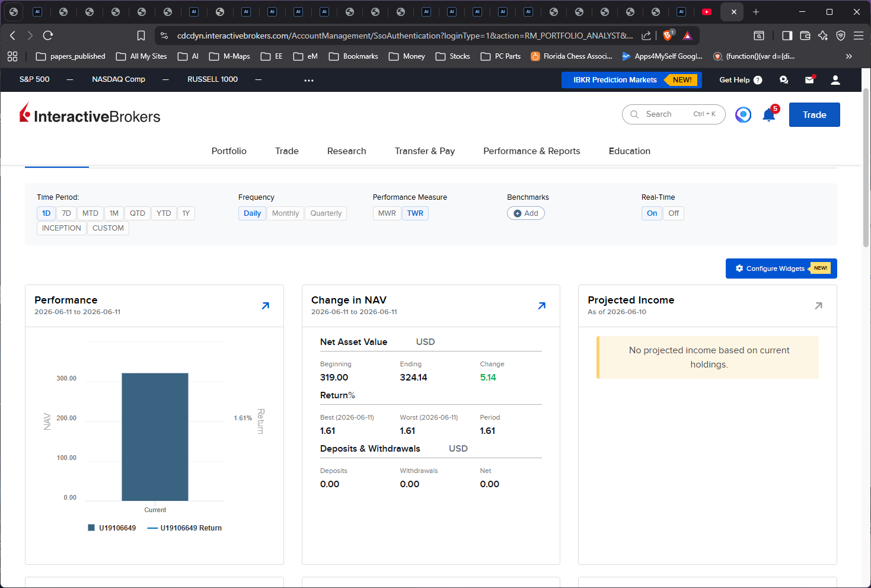Choose the CUSTOM time period
871x588 pixels.
(108, 228)
